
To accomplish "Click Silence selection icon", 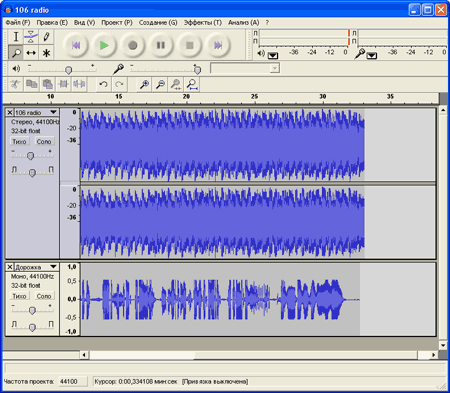I will pyautogui.click(x=79, y=84).
